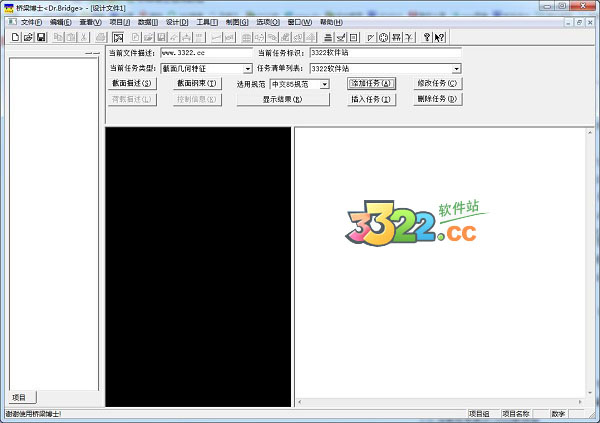Expand the 选用规范 dropdown
This screenshot has width=600, height=423.
tap(324, 85)
